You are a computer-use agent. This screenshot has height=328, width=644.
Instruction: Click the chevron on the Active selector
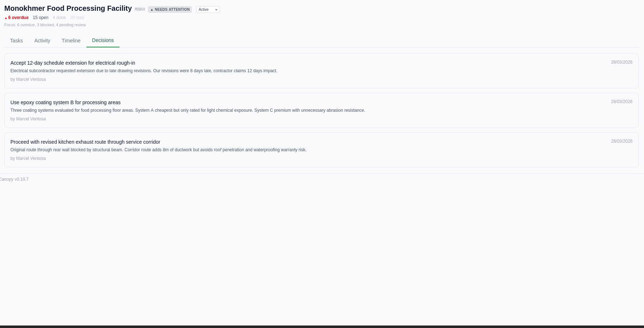(x=216, y=10)
